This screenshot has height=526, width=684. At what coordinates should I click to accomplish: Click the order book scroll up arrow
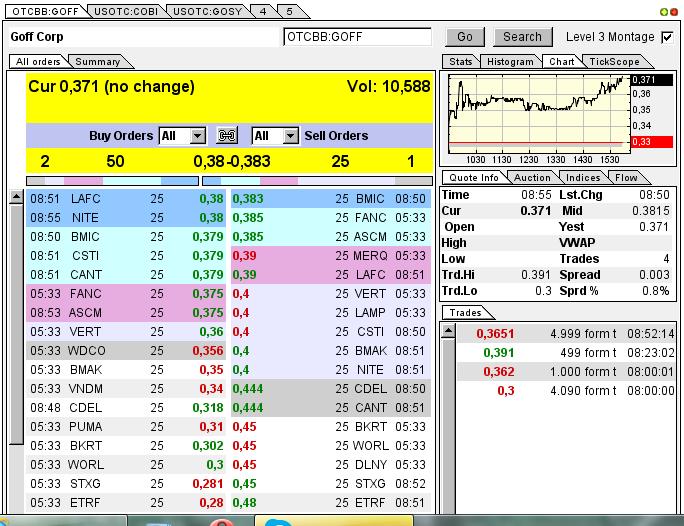[x=17, y=198]
